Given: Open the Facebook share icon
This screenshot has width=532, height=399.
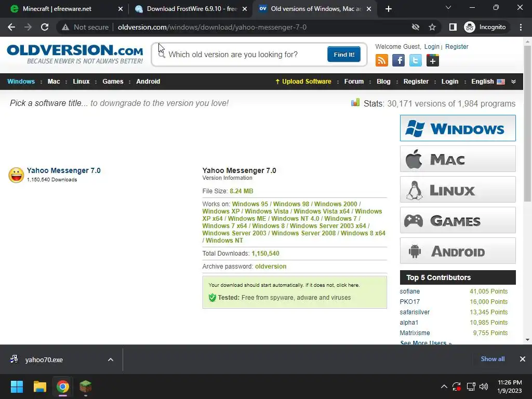Looking at the screenshot, I should (x=398, y=60).
